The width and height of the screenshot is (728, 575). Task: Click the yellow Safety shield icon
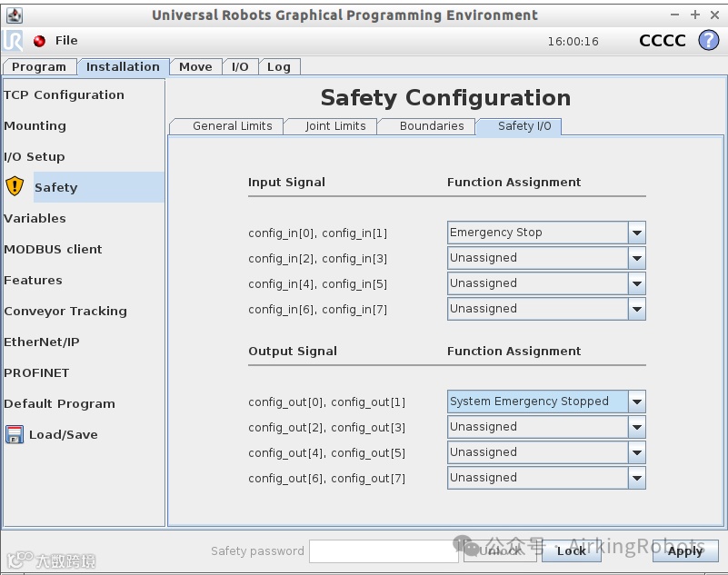click(x=15, y=187)
